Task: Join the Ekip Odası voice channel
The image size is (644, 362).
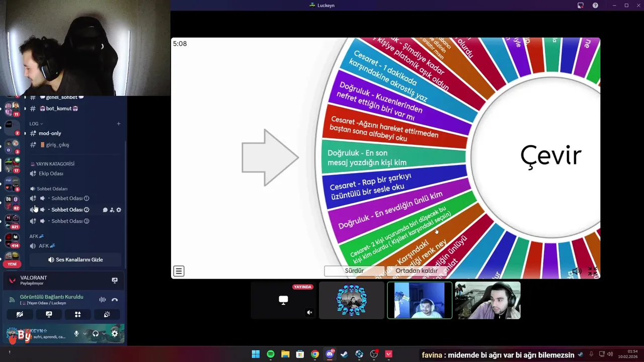Action: point(51,173)
